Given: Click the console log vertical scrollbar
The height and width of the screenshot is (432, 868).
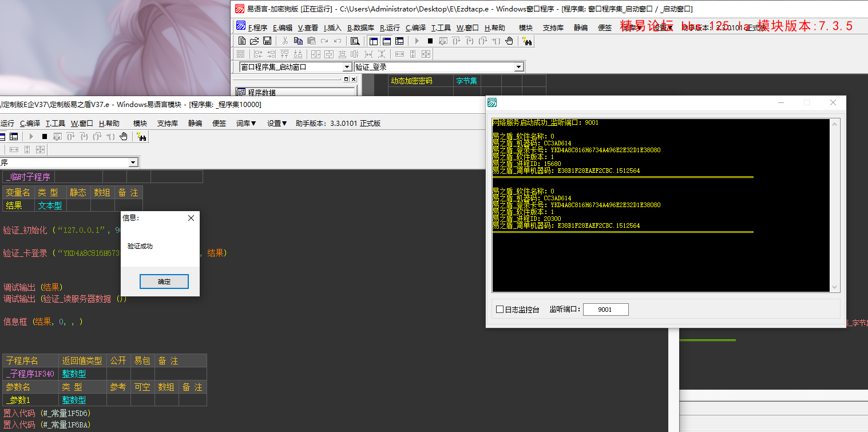Looking at the screenshot, I should coord(835,205).
